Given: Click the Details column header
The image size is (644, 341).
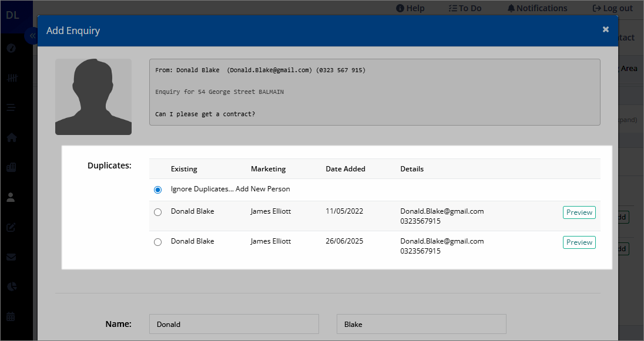Looking at the screenshot, I should tap(412, 168).
